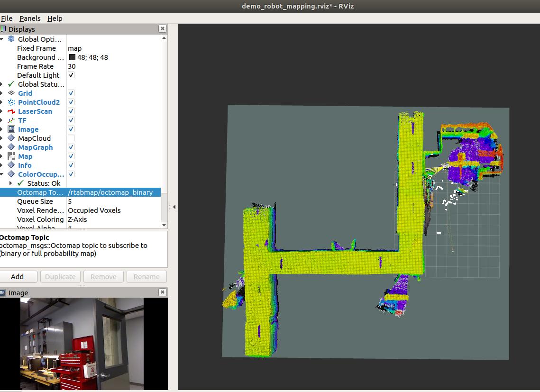Close the Image panel

(x=162, y=292)
